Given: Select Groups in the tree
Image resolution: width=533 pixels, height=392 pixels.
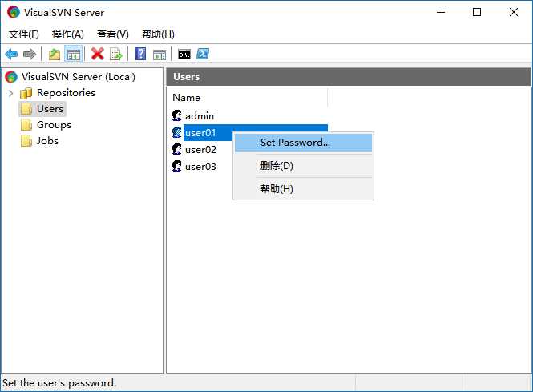Looking at the screenshot, I should (54, 125).
